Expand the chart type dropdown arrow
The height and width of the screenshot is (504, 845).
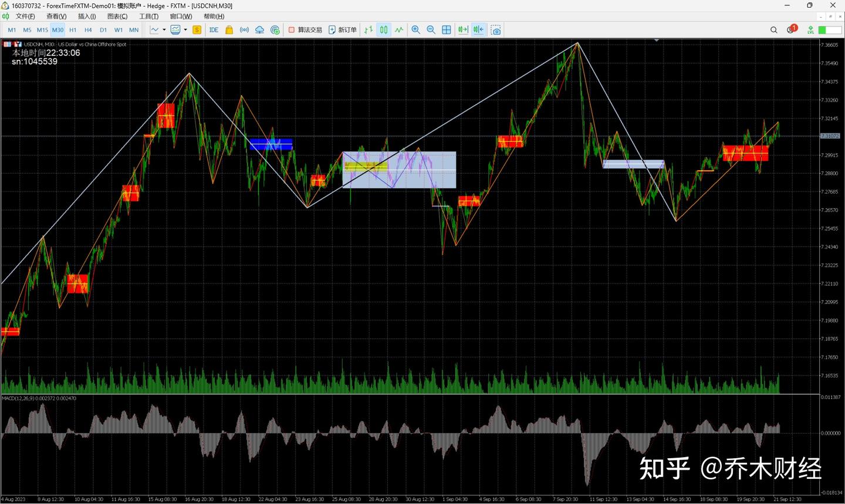pyautogui.click(x=163, y=30)
